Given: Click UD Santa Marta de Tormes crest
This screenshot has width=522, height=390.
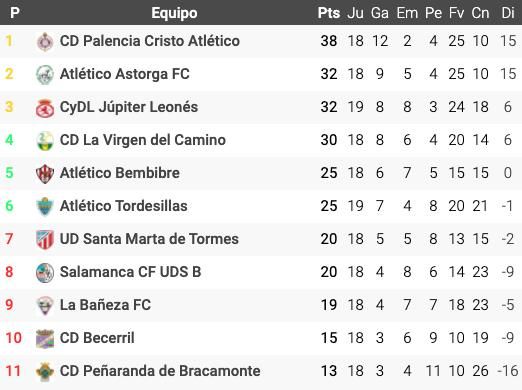Looking at the screenshot, I should pyautogui.click(x=45, y=239).
